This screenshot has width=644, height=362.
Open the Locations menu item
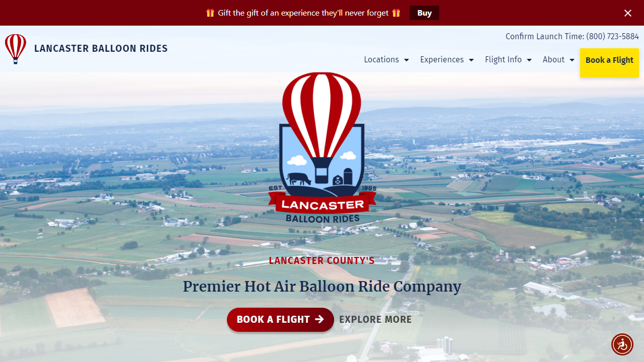click(x=381, y=59)
